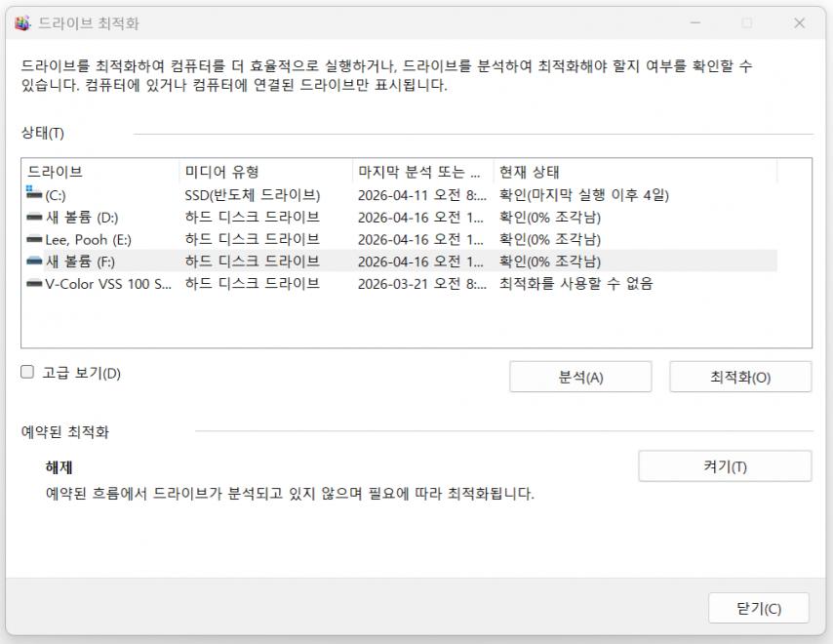Click 켜기(T) to turn on scheduled optimization
Screen dimensions: 833x644
[724, 466]
